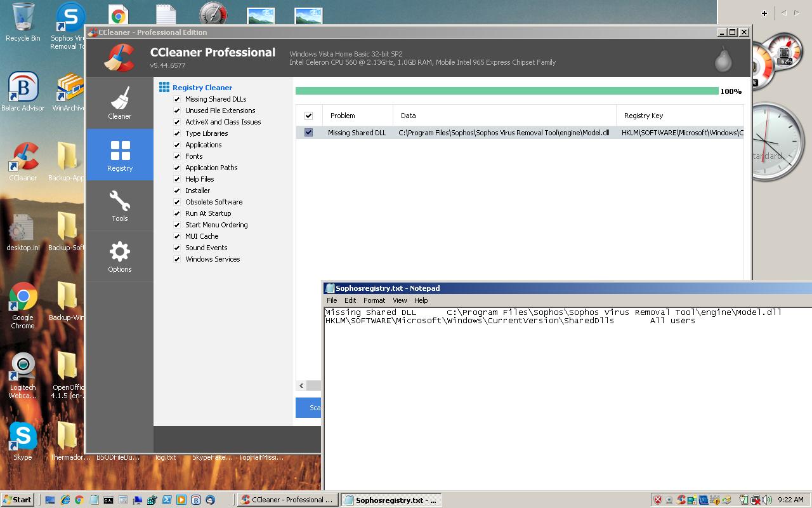The width and height of the screenshot is (812, 508).
Task: Toggle the Fonts checkbox
Action: [177, 156]
